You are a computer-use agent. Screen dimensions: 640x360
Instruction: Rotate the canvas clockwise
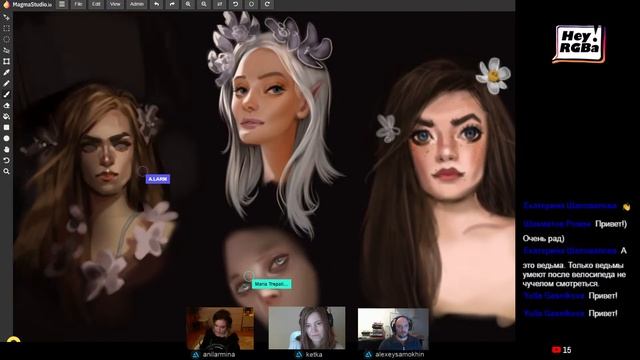pyautogui.click(x=267, y=4)
